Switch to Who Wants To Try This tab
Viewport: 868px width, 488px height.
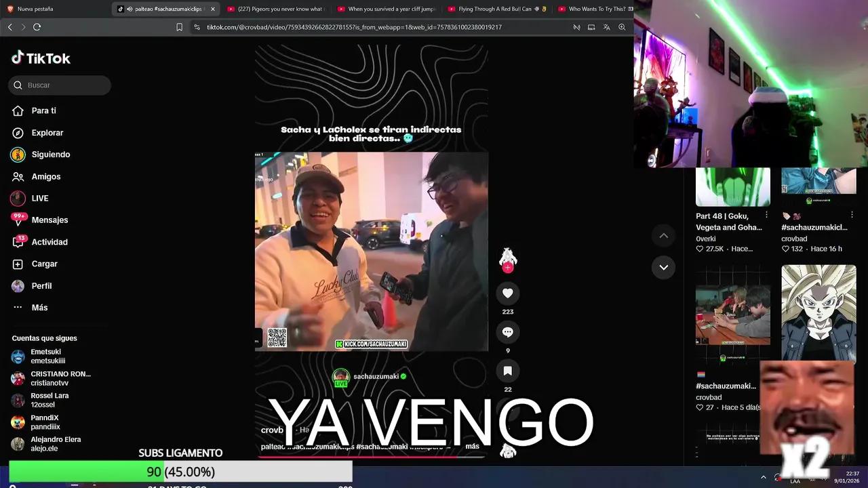[594, 9]
